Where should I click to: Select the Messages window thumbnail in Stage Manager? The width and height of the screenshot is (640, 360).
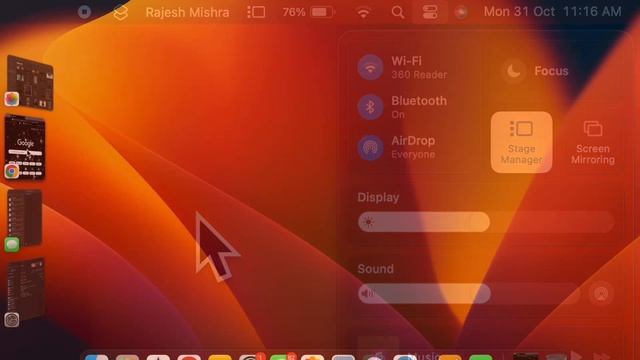[24, 218]
